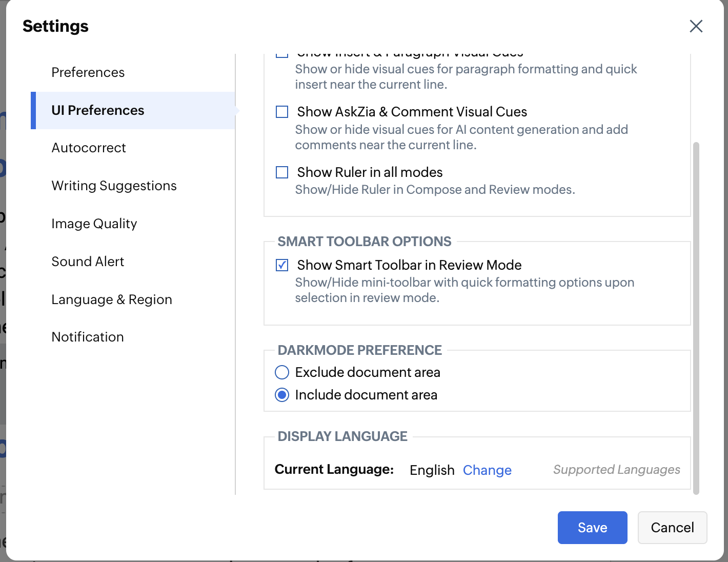Open Notification settings
The image size is (728, 562).
[88, 337]
